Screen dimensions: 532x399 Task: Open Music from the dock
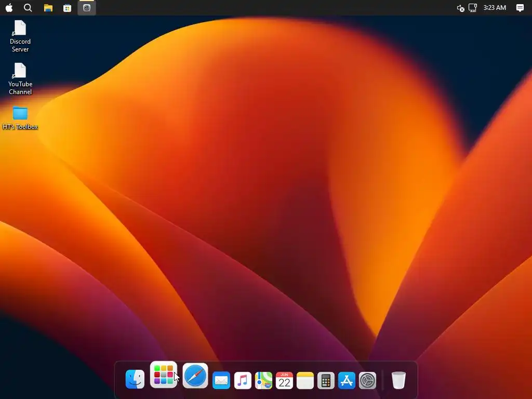pos(243,380)
